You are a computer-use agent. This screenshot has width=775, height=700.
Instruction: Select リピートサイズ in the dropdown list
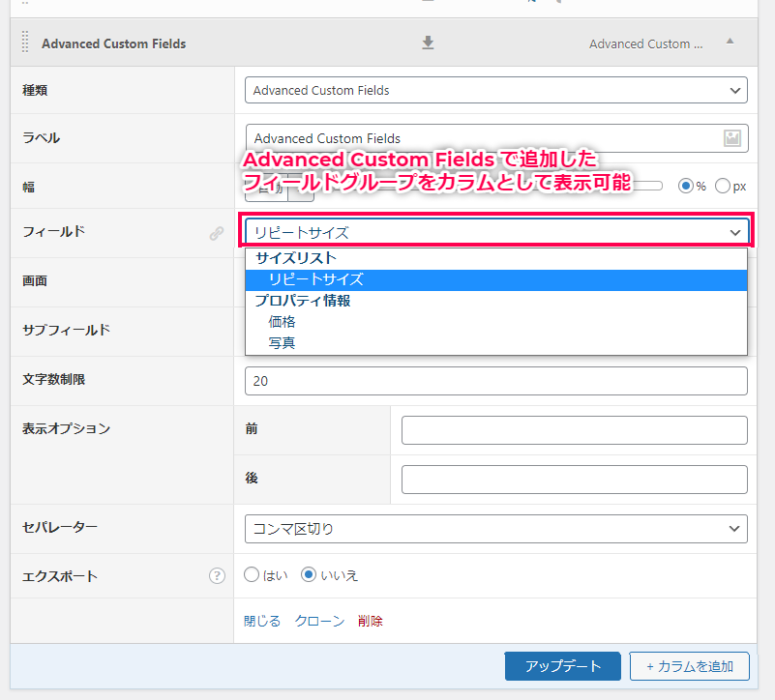495,280
